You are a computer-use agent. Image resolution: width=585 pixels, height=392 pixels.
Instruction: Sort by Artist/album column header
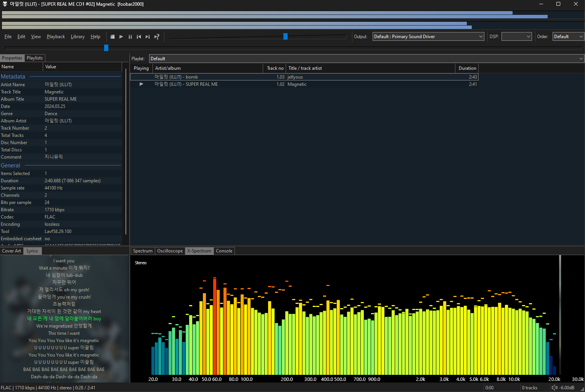coord(208,68)
